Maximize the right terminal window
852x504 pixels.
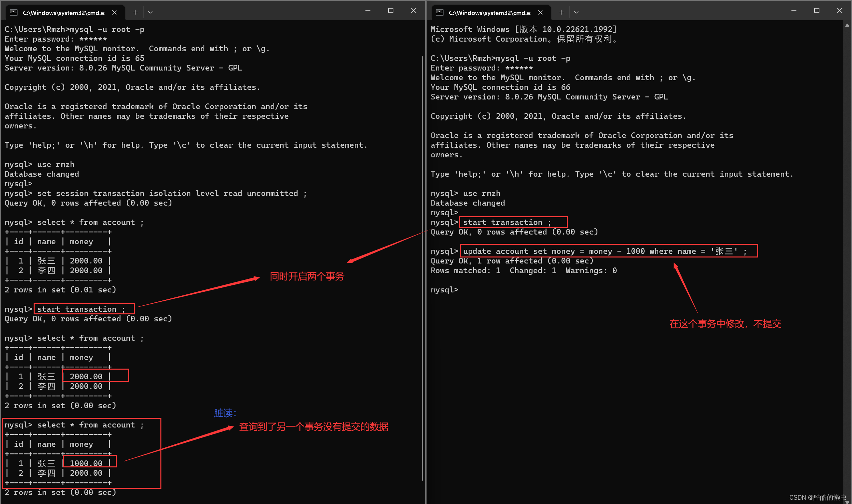pyautogui.click(x=817, y=11)
